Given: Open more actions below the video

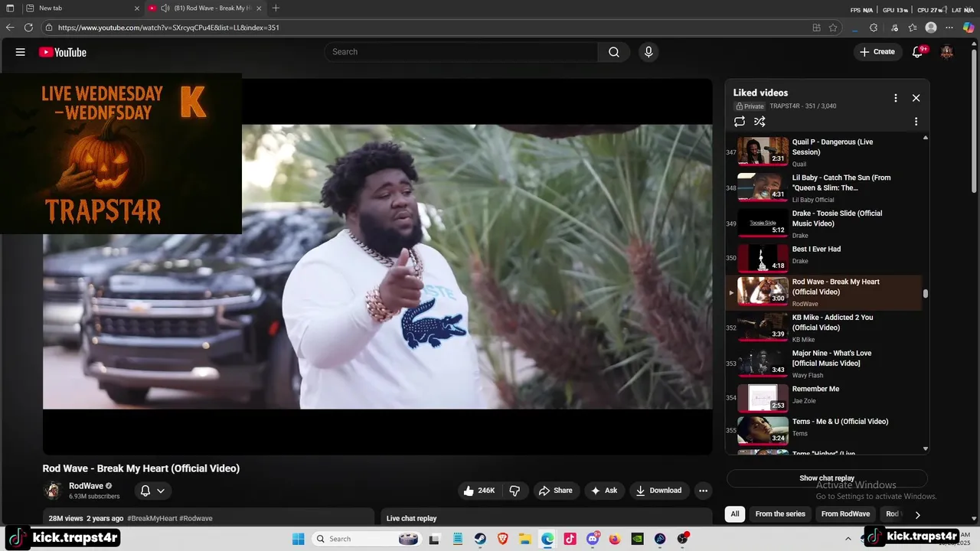Looking at the screenshot, I should (x=703, y=491).
